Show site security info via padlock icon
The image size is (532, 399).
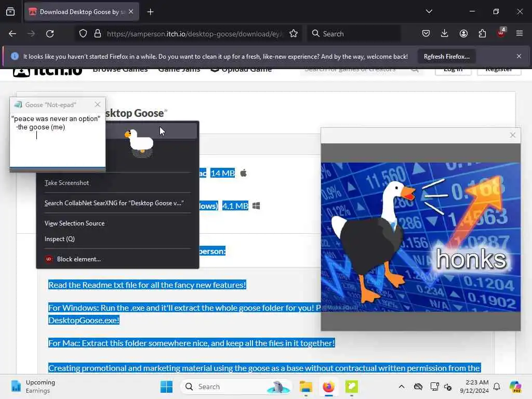(98, 34)
